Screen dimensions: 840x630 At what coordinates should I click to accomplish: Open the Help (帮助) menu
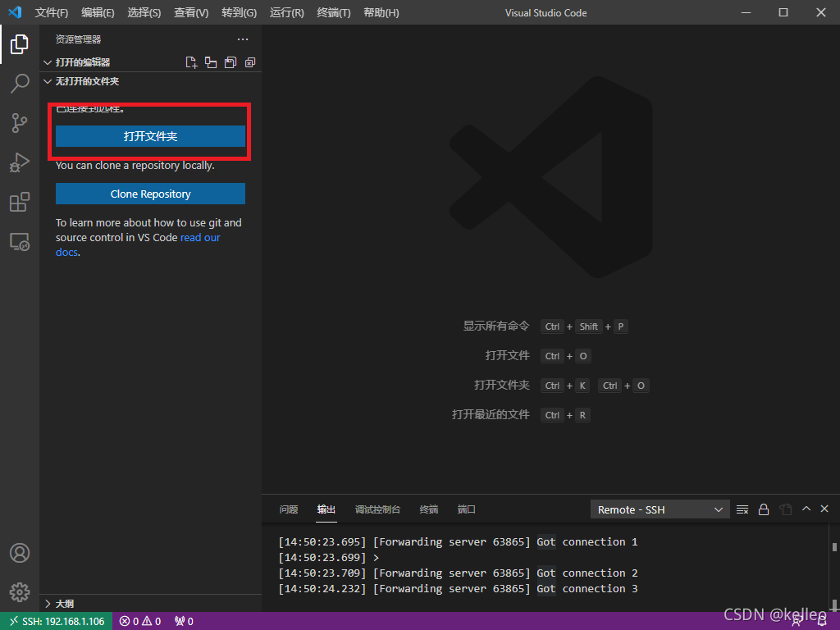[381, 13]
